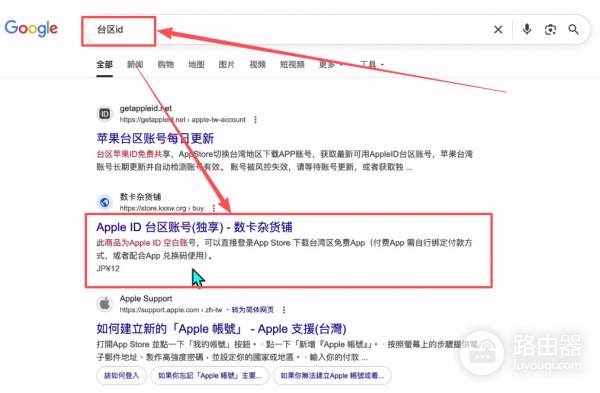Open three-dot menu beside store.kxsw.org result

coord(214,208)
